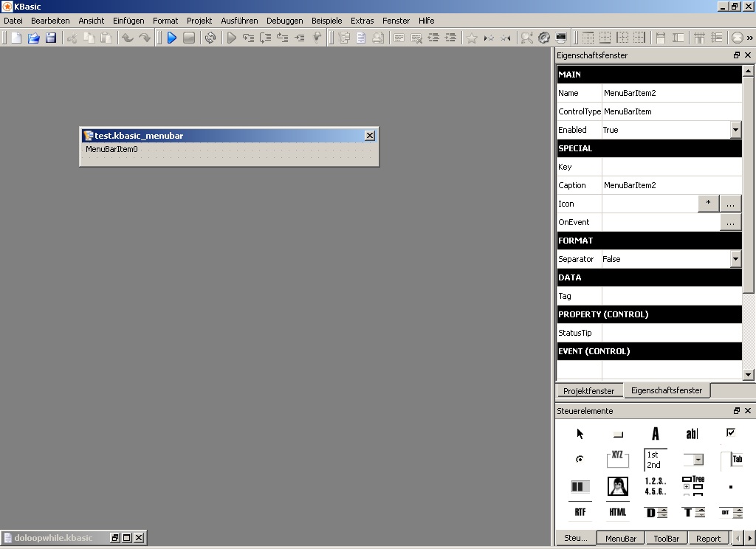The image size is (756, 549).
Task: Choose the Image control with penguin
Action: tap(617, 486)
